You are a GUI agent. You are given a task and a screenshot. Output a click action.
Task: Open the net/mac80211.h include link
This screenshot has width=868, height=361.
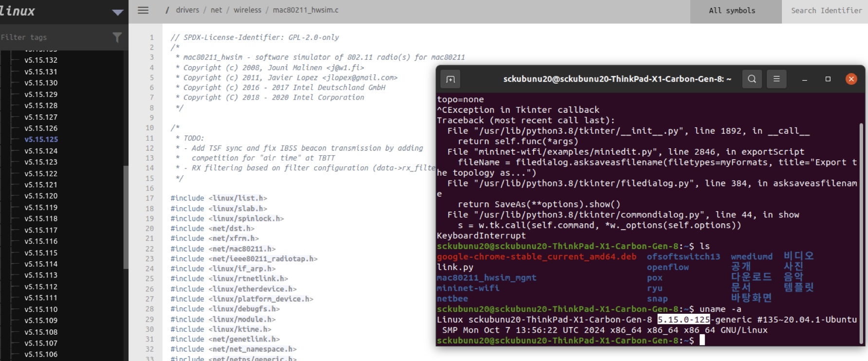pos(242,249)
